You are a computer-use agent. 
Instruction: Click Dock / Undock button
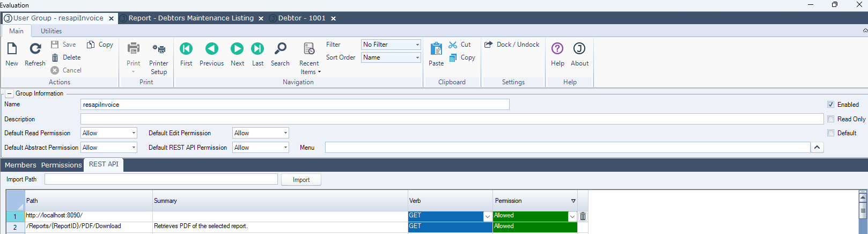[512, 45]
